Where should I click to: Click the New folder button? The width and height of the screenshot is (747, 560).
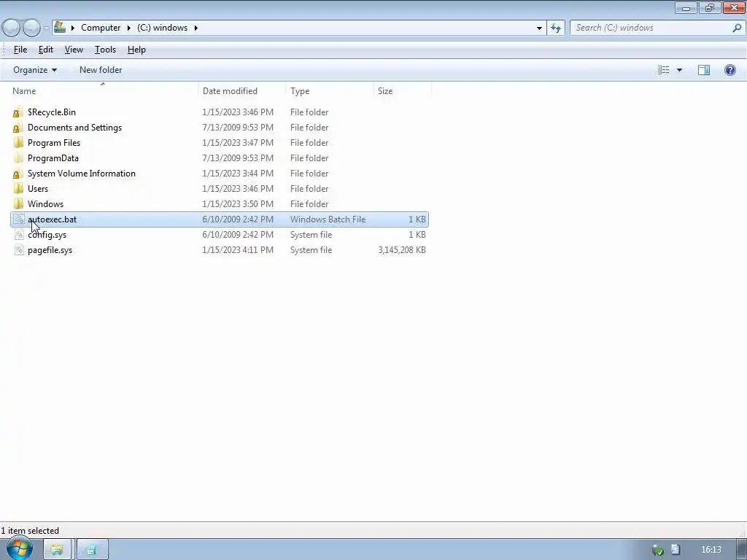[x=101, y=70]
